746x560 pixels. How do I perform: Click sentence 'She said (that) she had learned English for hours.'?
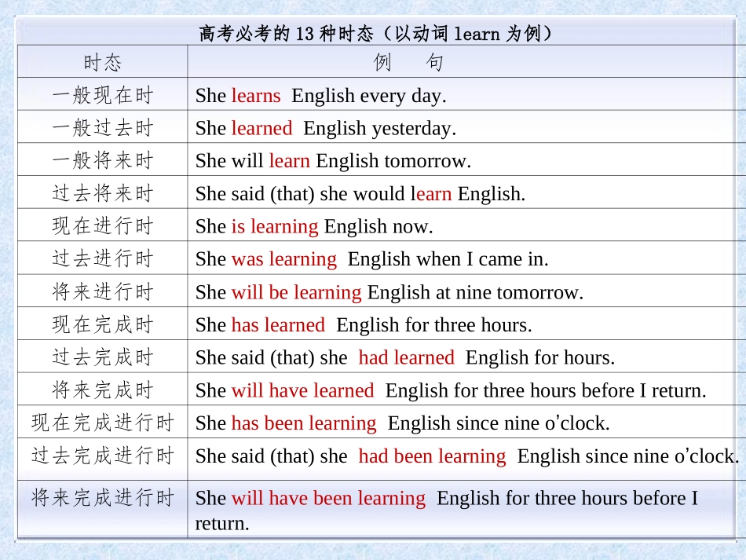[405, 358]
